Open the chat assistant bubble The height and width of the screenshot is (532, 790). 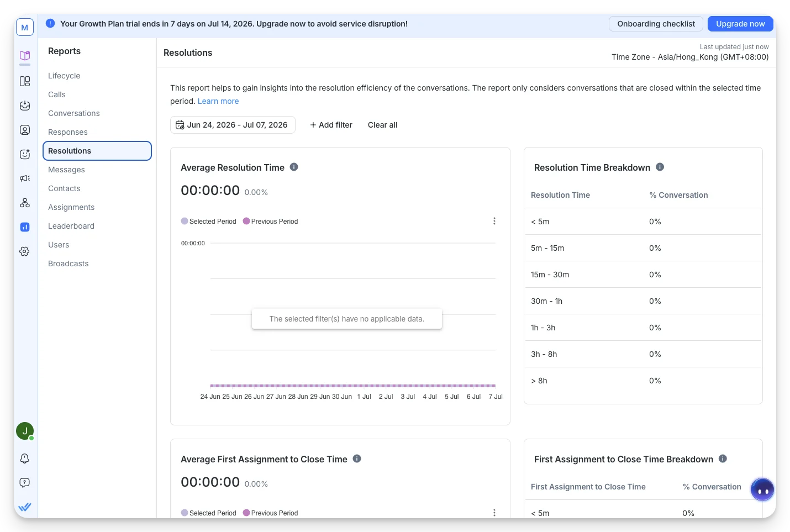pyautogui.click(x=762, y=489)
